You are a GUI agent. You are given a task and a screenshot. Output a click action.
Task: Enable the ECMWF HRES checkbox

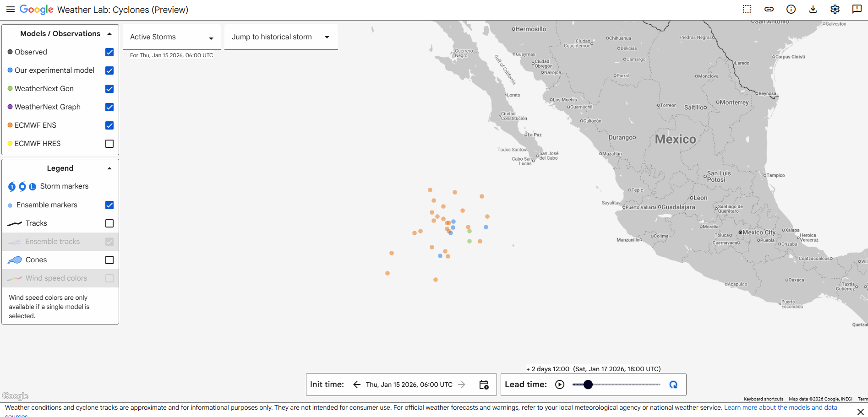tap(109, 144)
